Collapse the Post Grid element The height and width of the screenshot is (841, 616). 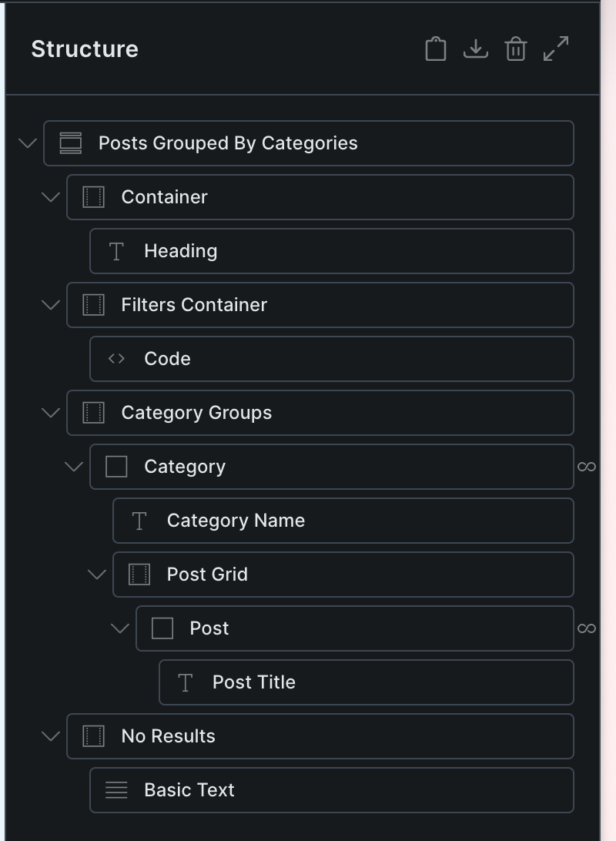[x=97, y=575]
